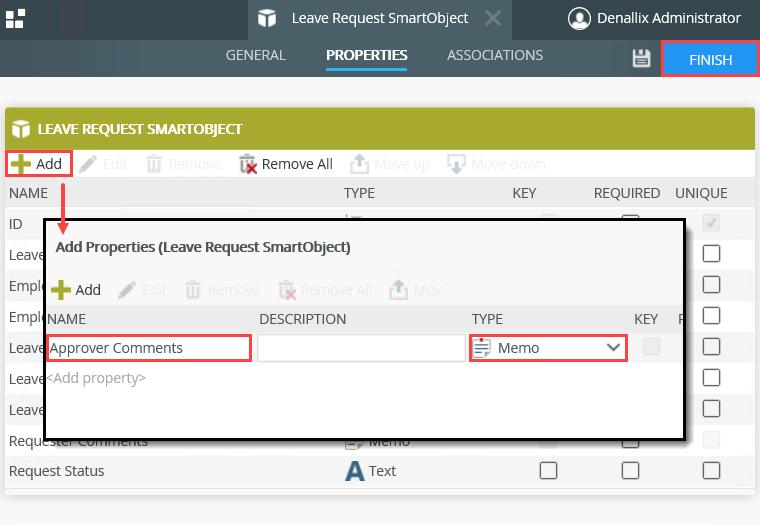Viewport: 760px width, 525px height.
Task: Click the FINISH button
Action: click(x=710, y=59)
